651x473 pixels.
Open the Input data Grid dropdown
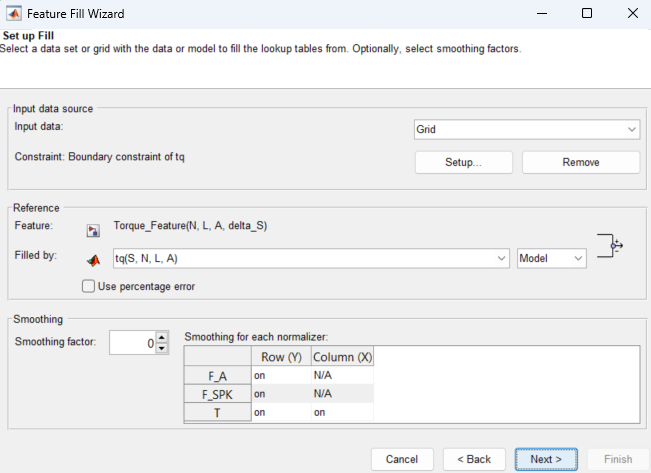click(527, 130)
